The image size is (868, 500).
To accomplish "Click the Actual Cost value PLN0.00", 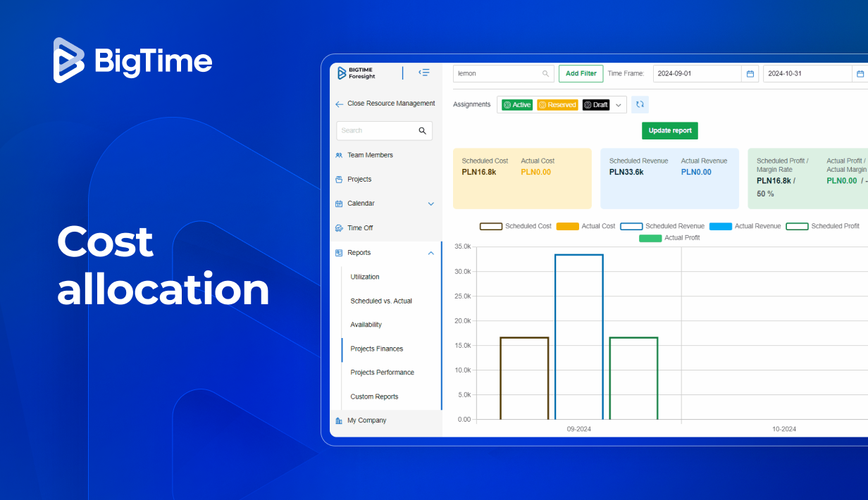I will point(536,172).
